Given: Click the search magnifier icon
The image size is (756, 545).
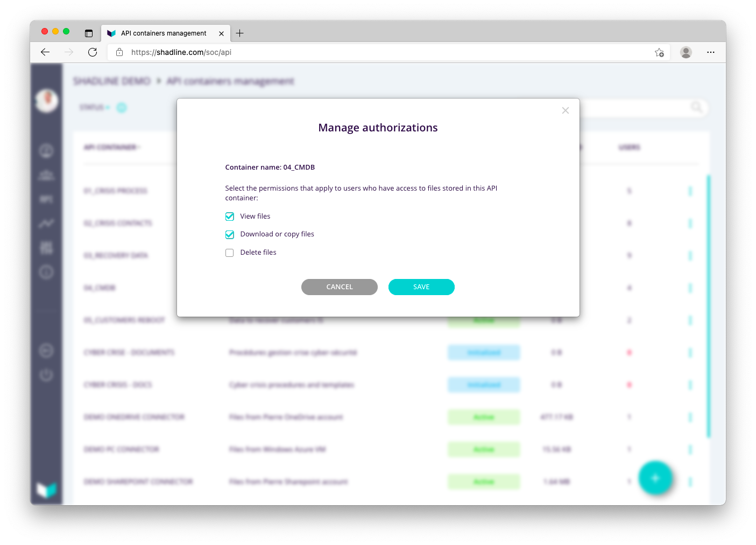Looking at the screenshot, I should (696, 107).
